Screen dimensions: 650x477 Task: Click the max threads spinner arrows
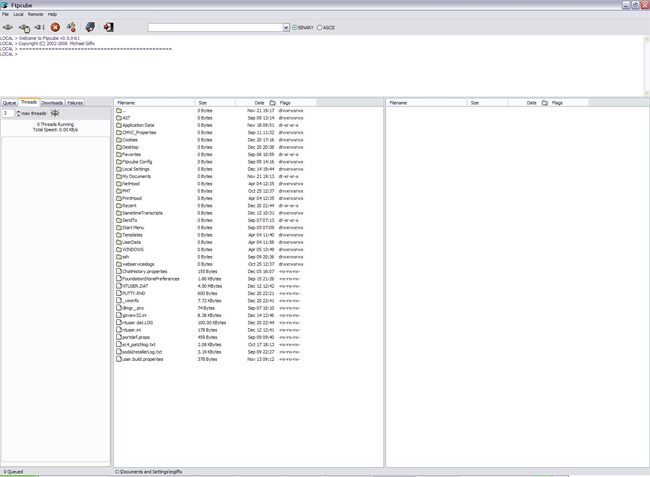click(x=18, y=113)
